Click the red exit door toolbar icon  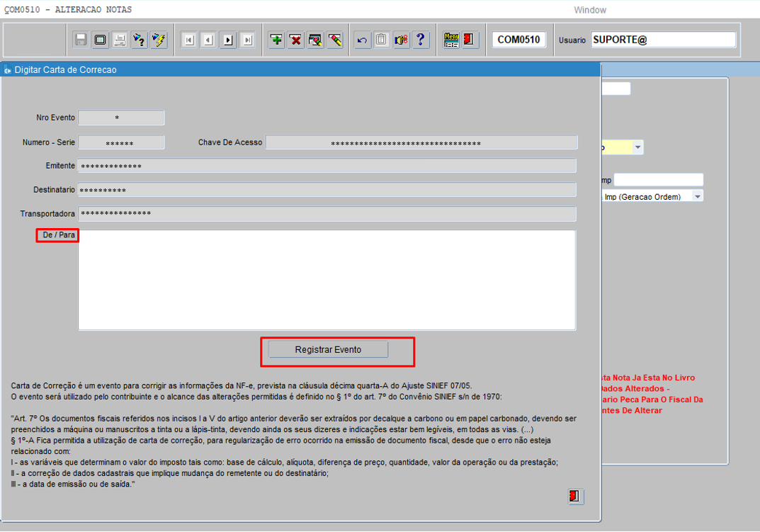470,40
